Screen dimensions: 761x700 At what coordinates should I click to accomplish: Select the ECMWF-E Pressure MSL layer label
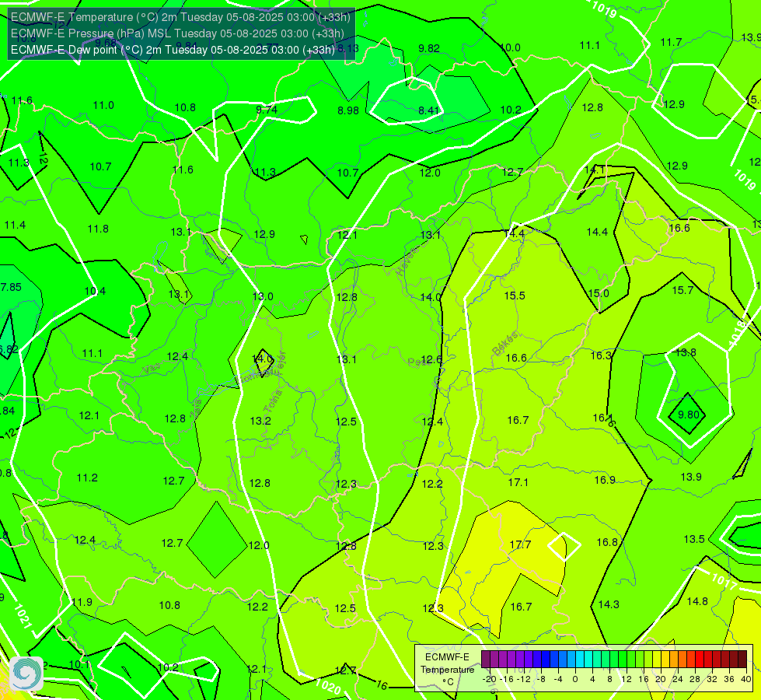(177, 33)
